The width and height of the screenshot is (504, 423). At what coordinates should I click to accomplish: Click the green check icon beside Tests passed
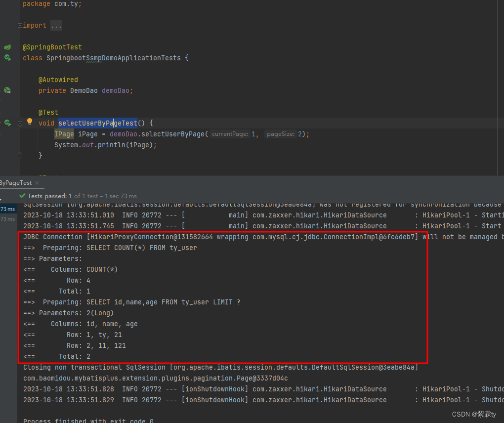click(22, 196)
